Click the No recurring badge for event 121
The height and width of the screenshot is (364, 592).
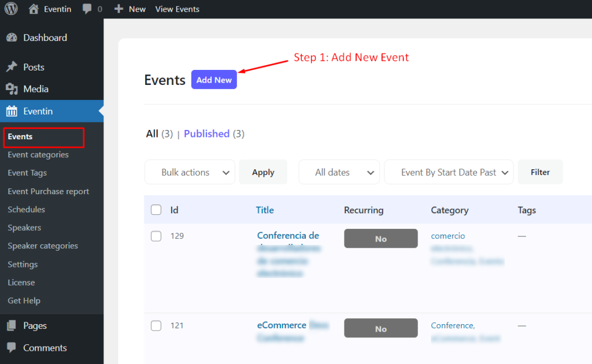(x=381, y=328)
